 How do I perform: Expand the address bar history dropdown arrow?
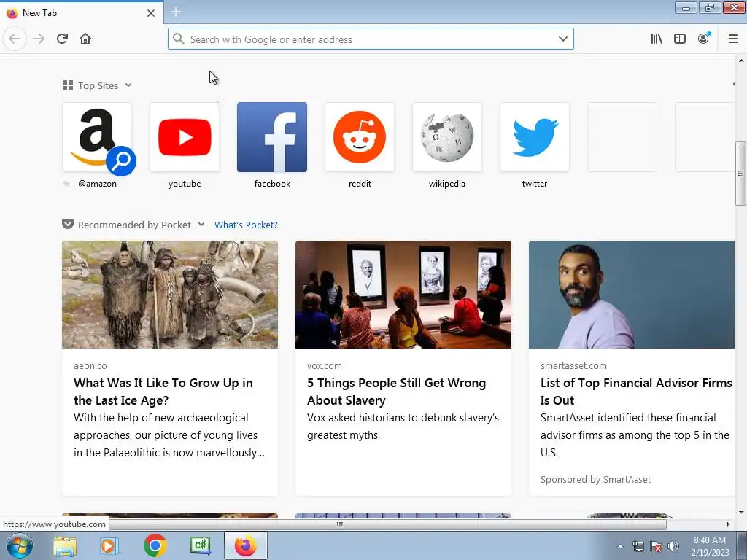click(562, 39)
